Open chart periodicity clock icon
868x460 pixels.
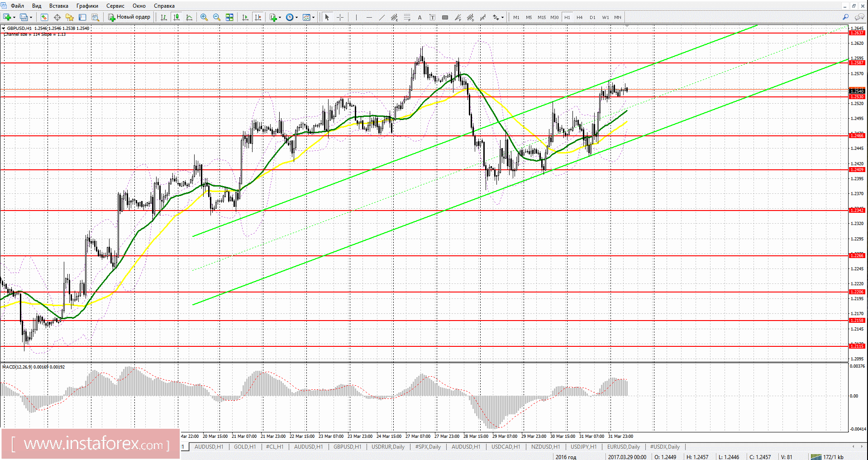[290, 17]
